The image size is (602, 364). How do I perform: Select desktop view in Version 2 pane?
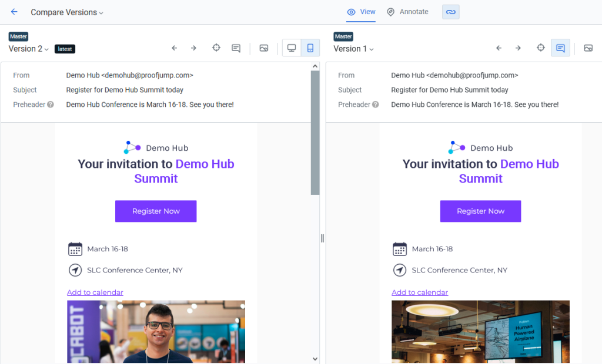pyautogui.click(x=292, y=48)
